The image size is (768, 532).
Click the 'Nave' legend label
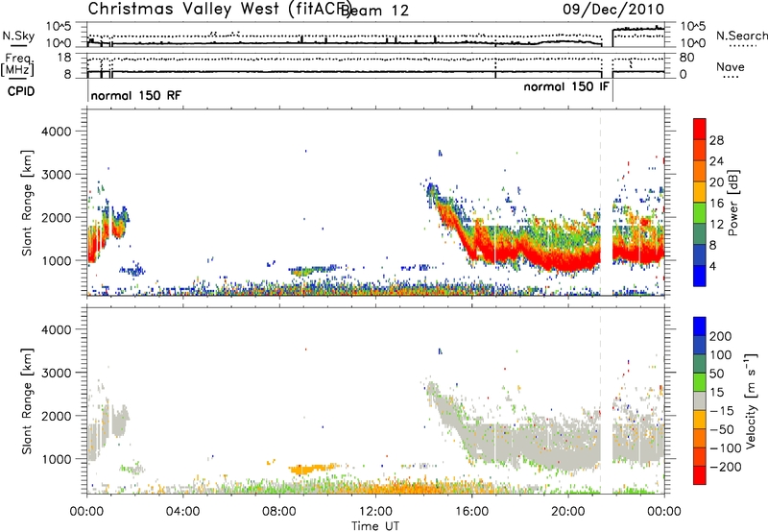pos(731,66)
